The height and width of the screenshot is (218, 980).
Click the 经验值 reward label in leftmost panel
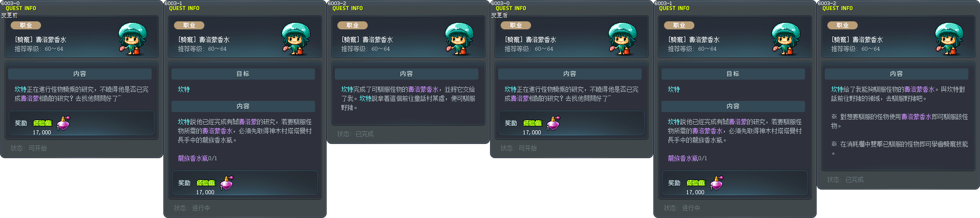tap(43, 123)
